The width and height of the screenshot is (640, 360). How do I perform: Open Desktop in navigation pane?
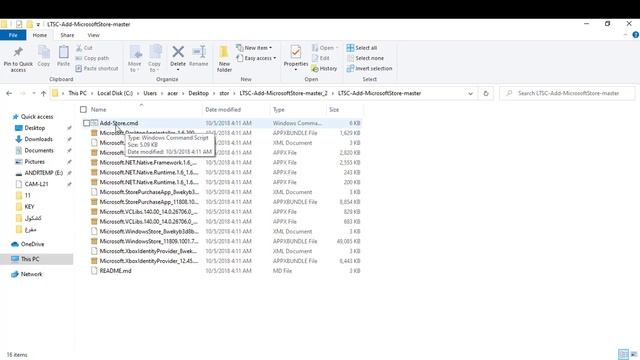pyautogui.click(x=35, y=128)
